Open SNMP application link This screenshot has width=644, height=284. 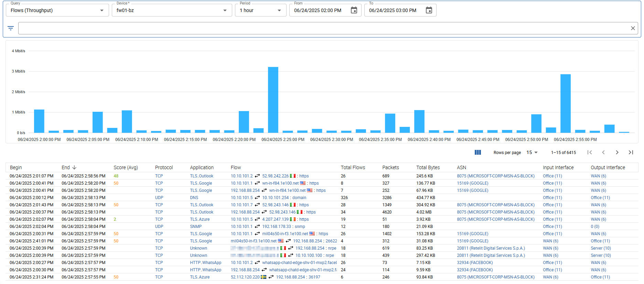[x=196, y=227]
